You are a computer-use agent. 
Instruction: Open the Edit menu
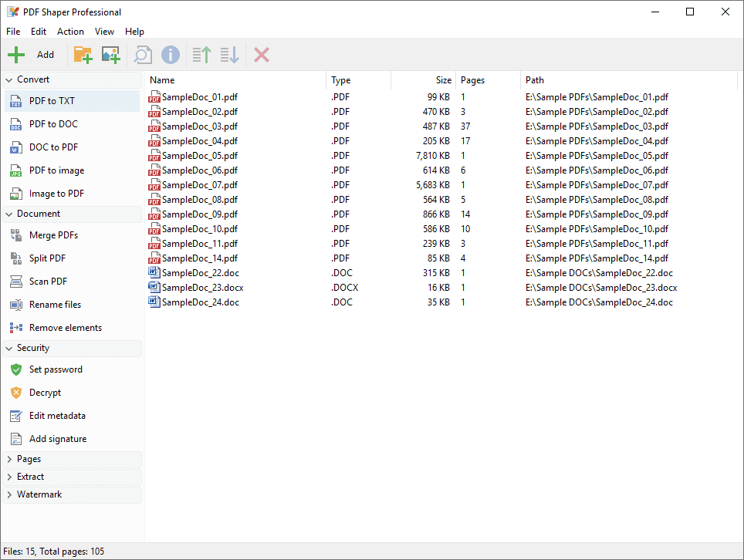[x=39, y=32]
